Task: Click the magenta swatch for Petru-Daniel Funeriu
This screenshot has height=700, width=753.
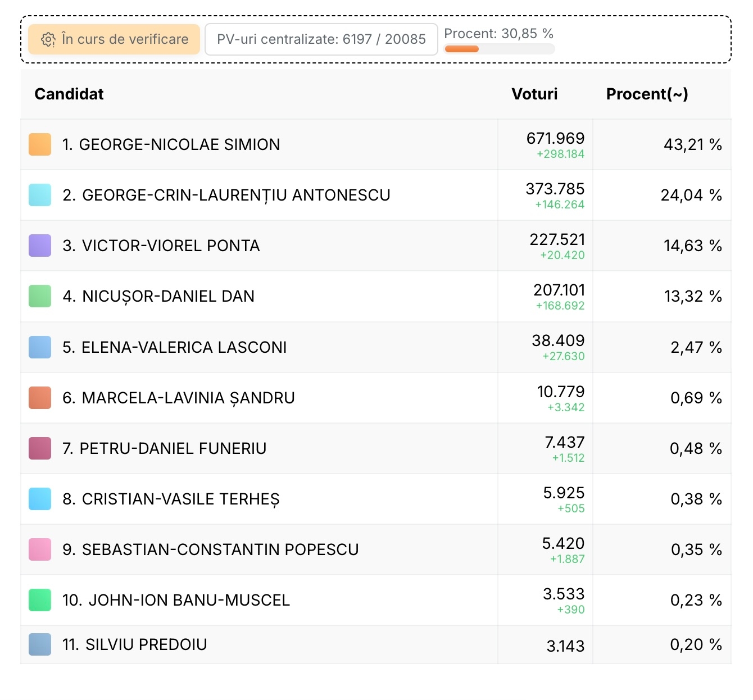Action: 40,448
